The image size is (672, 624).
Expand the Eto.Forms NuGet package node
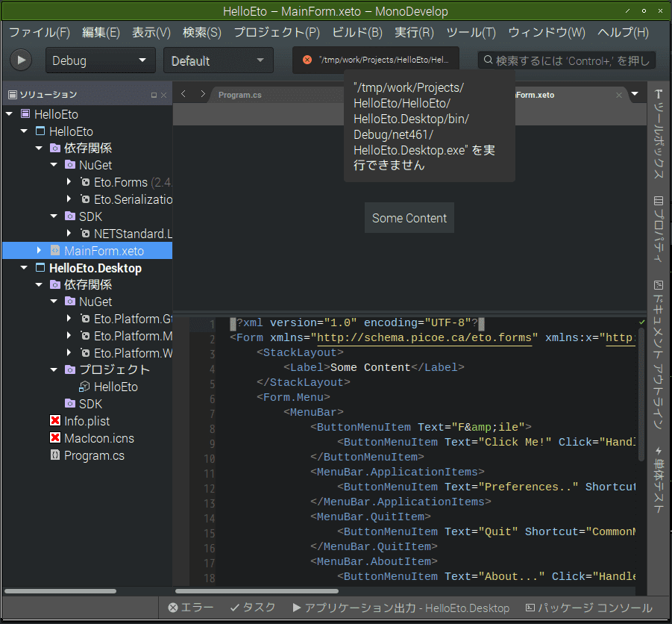[69, 182]
